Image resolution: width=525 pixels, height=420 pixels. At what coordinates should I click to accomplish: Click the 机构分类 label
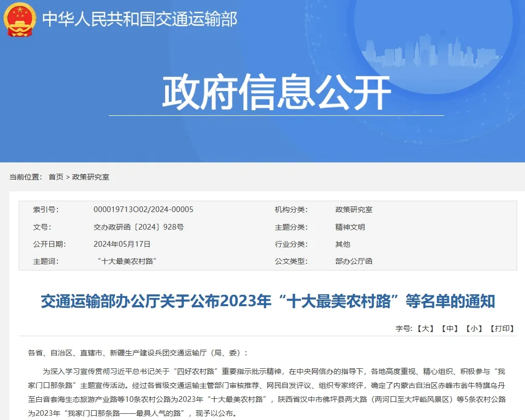tap(291, 209)
